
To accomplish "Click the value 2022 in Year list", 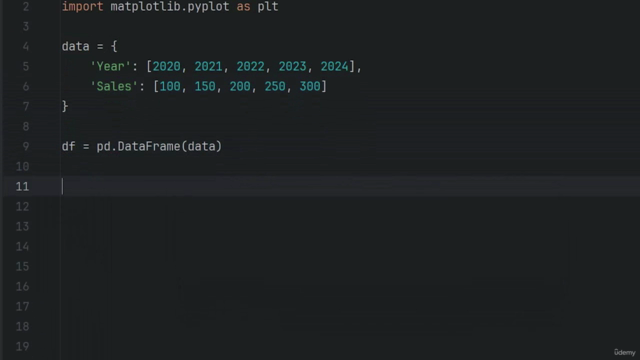I will pyautogui.click(x=250, y=67).
